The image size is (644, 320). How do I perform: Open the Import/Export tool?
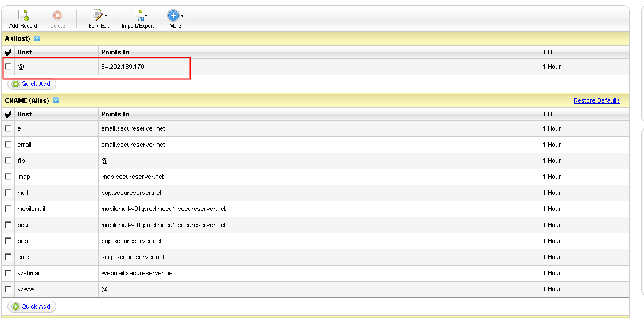(138, 16)
